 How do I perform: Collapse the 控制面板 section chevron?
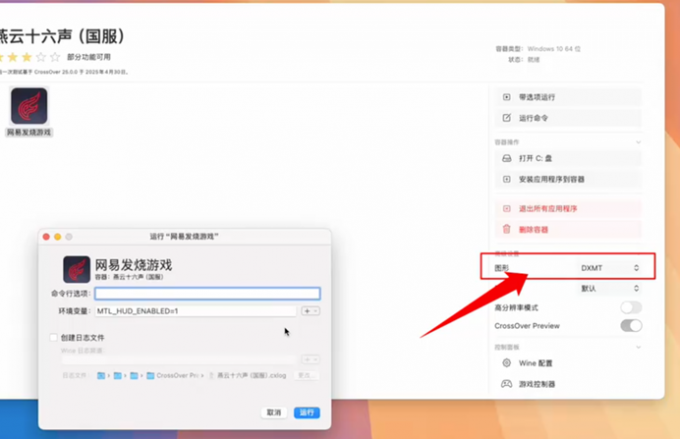pyautogui.click(x=638, y=347)
